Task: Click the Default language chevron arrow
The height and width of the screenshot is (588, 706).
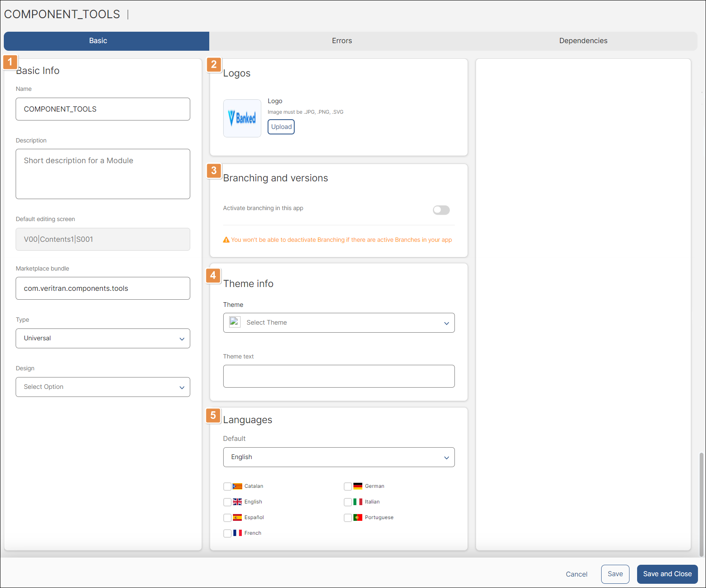Action: click(446, 458)
